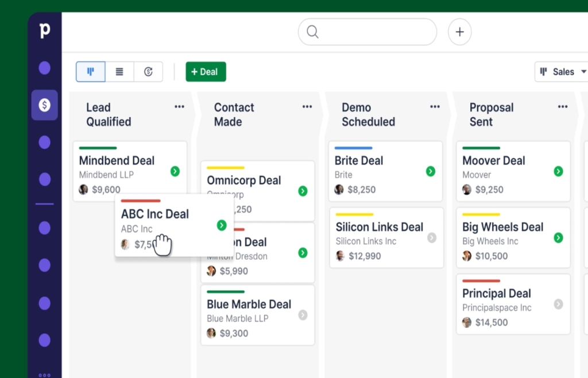Click the green stage arrow on Moover Deal
The height and width of the screenshot is (378, 588).
558,171
